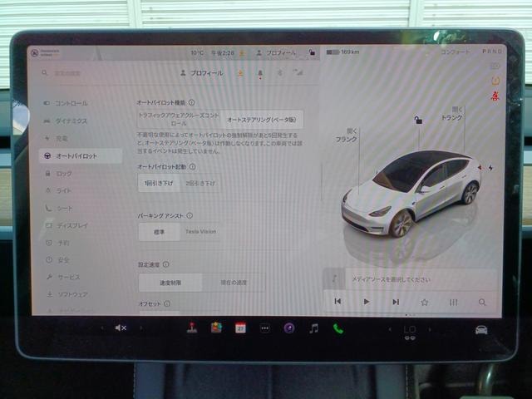The height and width of the screenshot is (399, 532).
Task: Tap the download icon in top status bar
Action: point(242,53)
